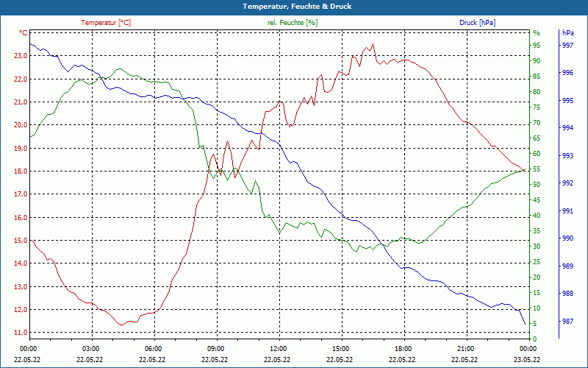Select the '25' humidity axis value

tap(537, 262)
